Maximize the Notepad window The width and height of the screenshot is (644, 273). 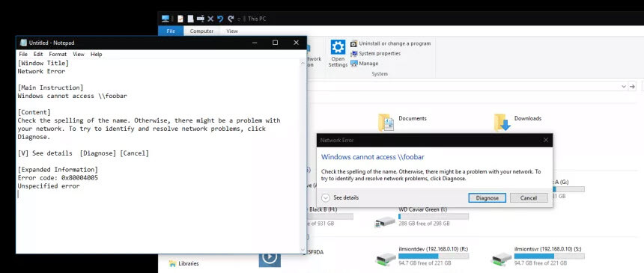pyautogui.click(x=275, y=43)
